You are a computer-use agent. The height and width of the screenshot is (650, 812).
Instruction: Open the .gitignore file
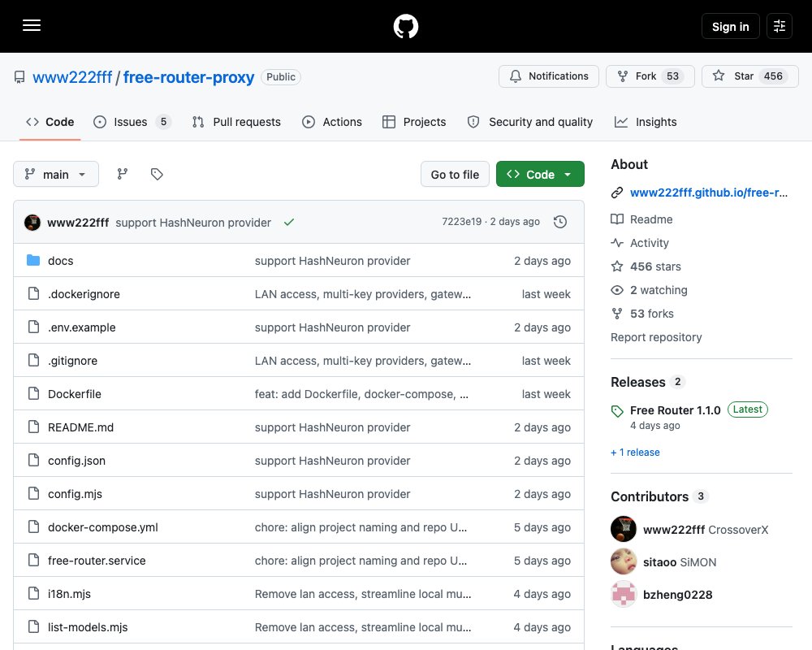tap(72, 361)
